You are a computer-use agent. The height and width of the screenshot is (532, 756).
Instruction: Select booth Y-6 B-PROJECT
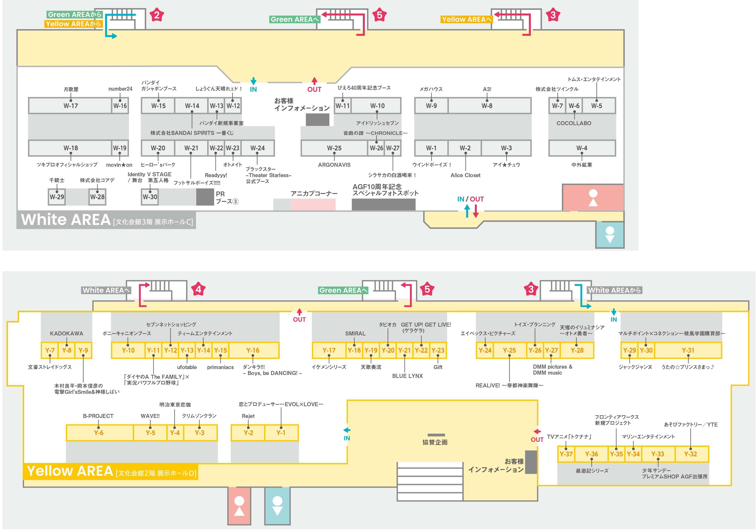coord(98,433)
